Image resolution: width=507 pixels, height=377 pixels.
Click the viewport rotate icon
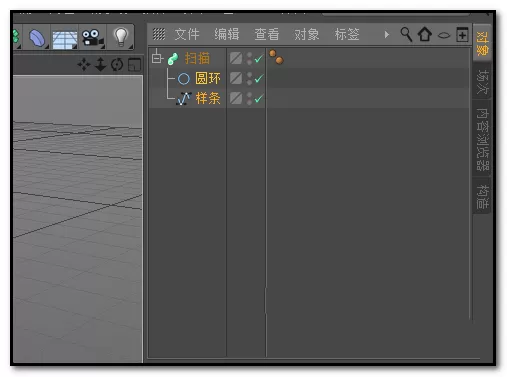tap(117, 64)
